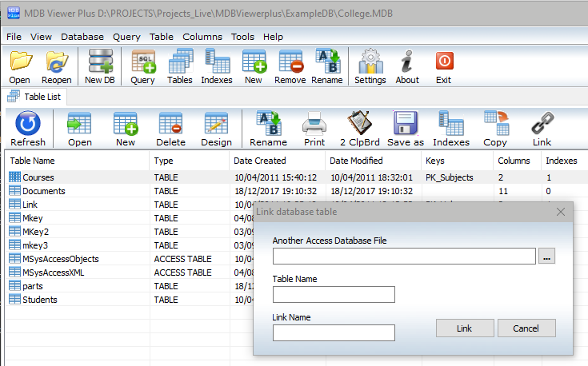Sort by the Table Name column header

tap(78, 161)
